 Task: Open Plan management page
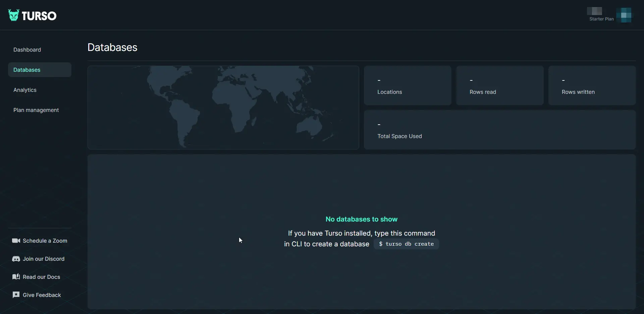(40, 110)
